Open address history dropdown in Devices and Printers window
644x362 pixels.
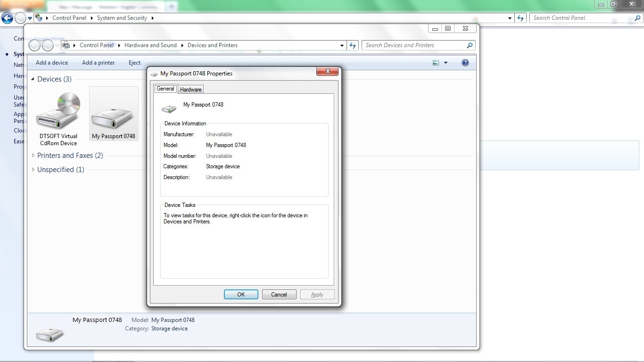pyautogui.click(x=342, y=46)
